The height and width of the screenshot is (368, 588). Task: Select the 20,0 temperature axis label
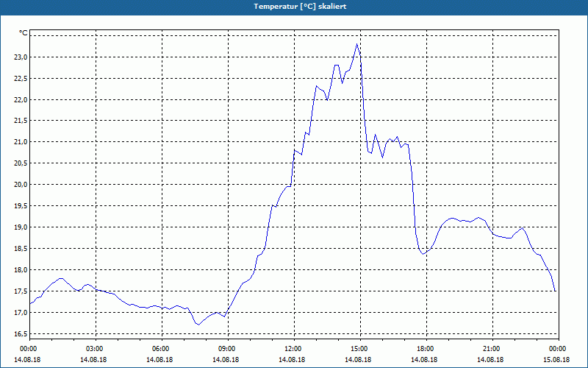21,185
